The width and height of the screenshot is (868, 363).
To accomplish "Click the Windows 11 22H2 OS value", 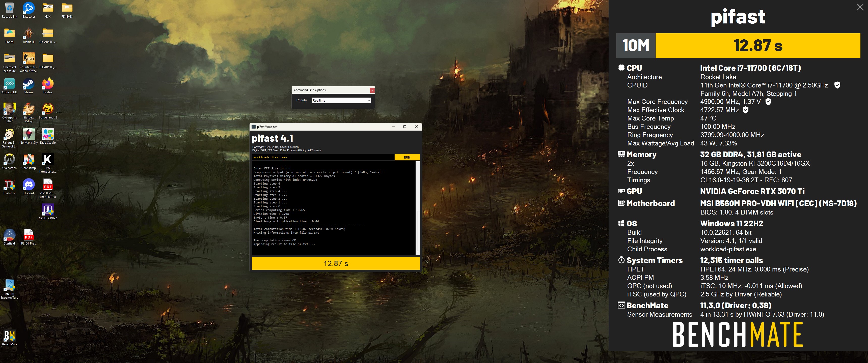I will 731,224.
